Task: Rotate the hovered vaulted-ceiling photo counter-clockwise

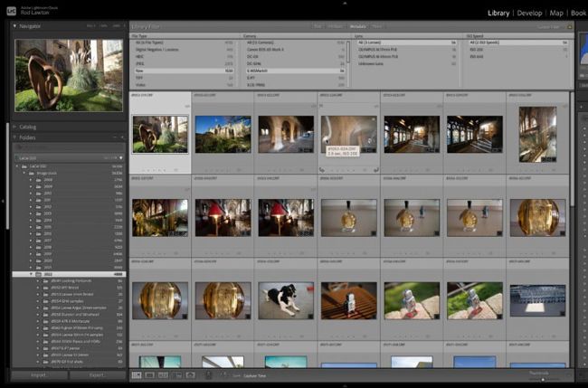Action: (322, 170)
